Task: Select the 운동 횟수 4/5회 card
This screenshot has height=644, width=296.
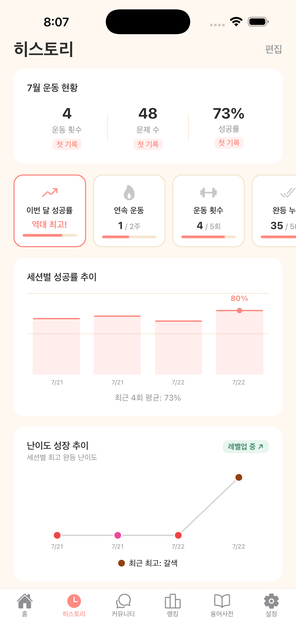Action: click(208, 211)
